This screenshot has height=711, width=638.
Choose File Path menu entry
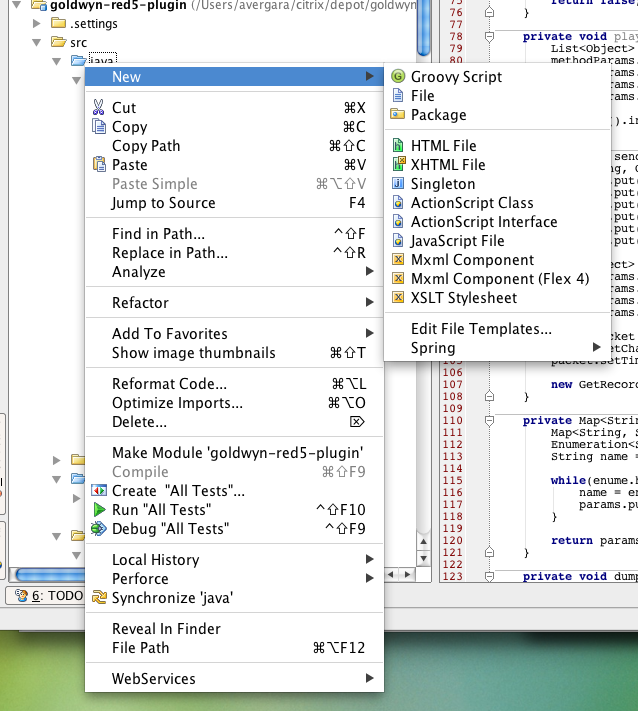[234, 648]
